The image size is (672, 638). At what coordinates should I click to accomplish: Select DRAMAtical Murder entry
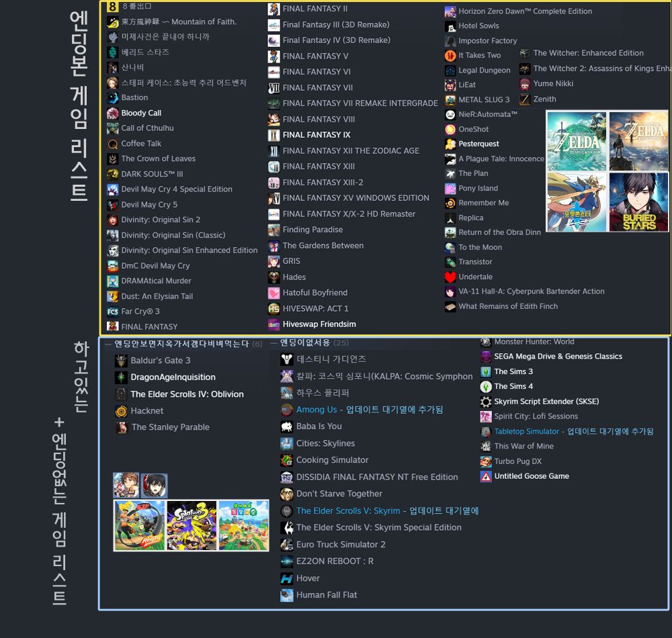(156, 281)
